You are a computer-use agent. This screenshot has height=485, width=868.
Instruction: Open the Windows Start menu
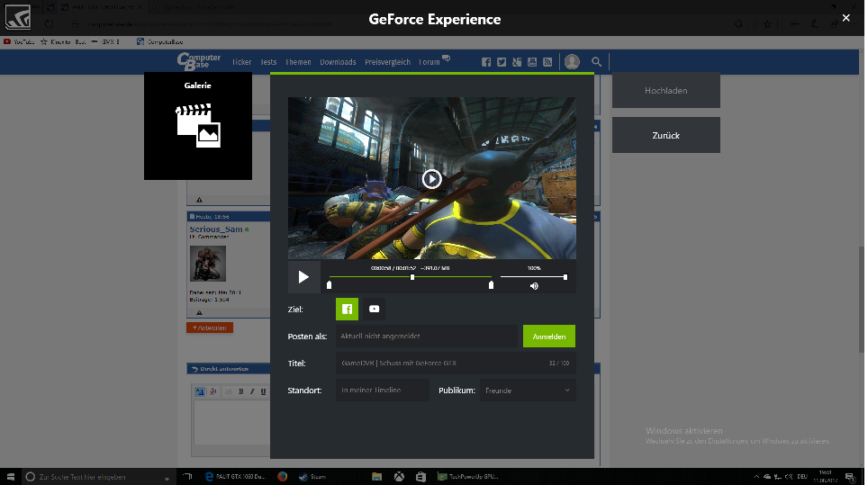coord(11,476)
